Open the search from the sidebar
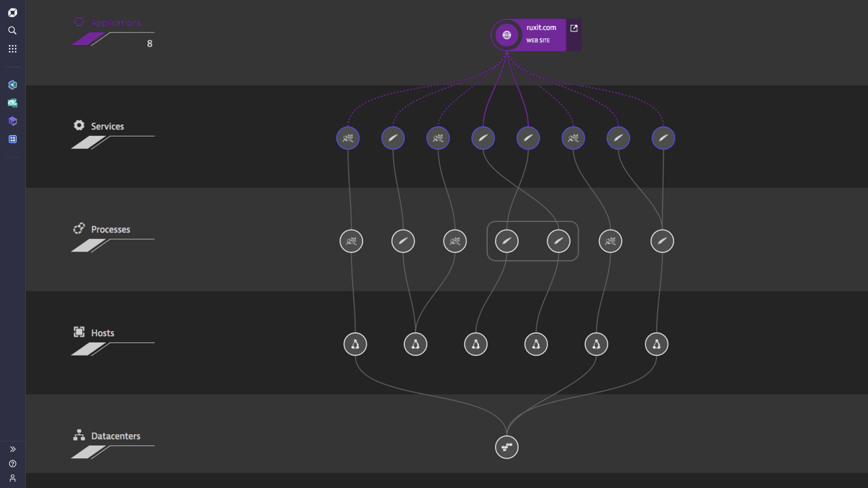The width and height of the screenshot is (868, 488). [x=13, y=31]
